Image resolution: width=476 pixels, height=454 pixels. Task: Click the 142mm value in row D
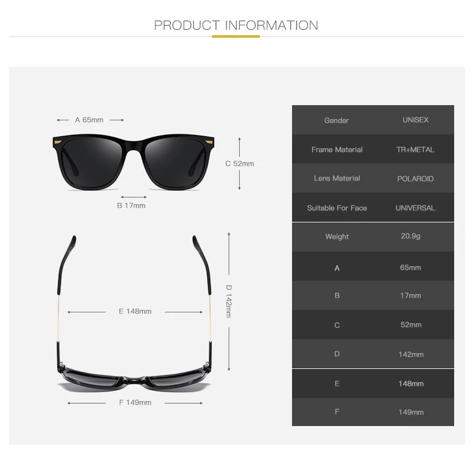pos(410,354)
